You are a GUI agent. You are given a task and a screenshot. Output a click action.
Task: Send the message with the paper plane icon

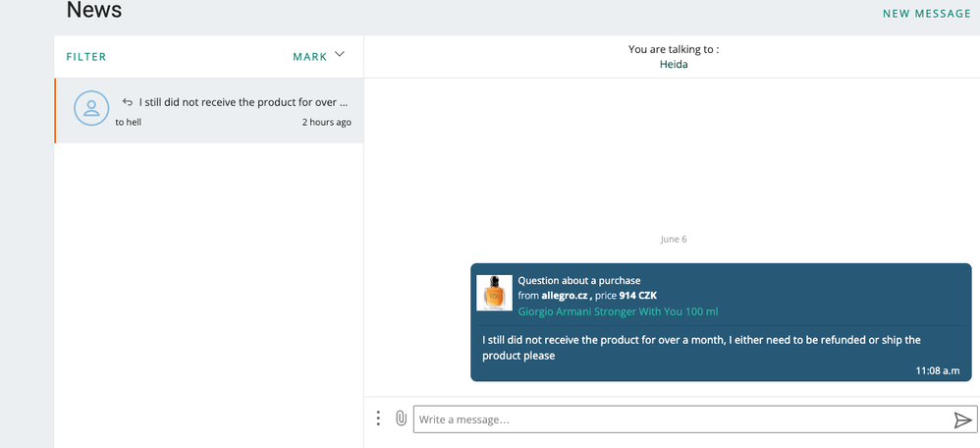(962, 420)
